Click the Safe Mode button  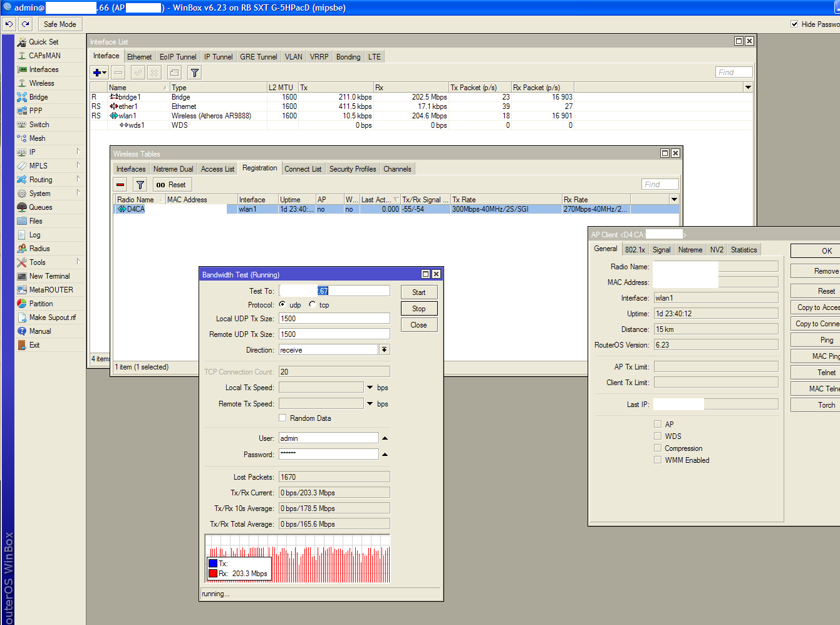point(60,24)
